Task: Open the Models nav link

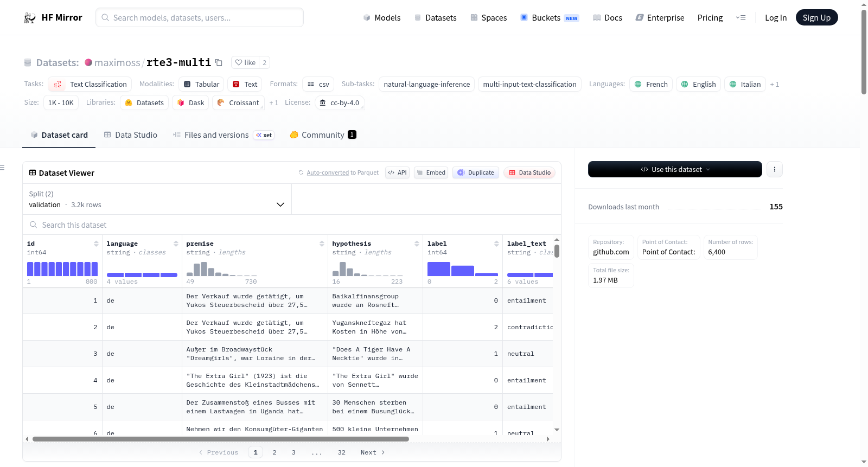Action: (382, 18)
